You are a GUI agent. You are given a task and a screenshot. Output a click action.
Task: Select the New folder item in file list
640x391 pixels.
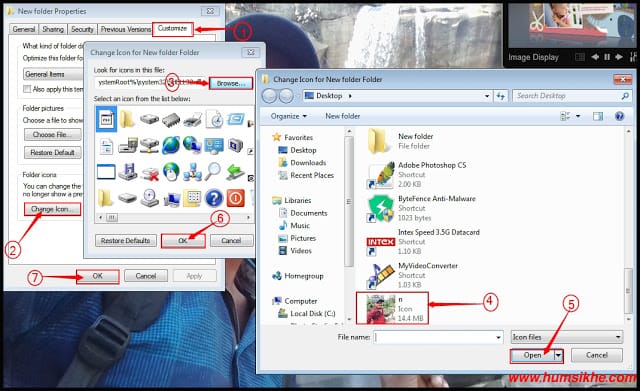(x=401, y=141)
